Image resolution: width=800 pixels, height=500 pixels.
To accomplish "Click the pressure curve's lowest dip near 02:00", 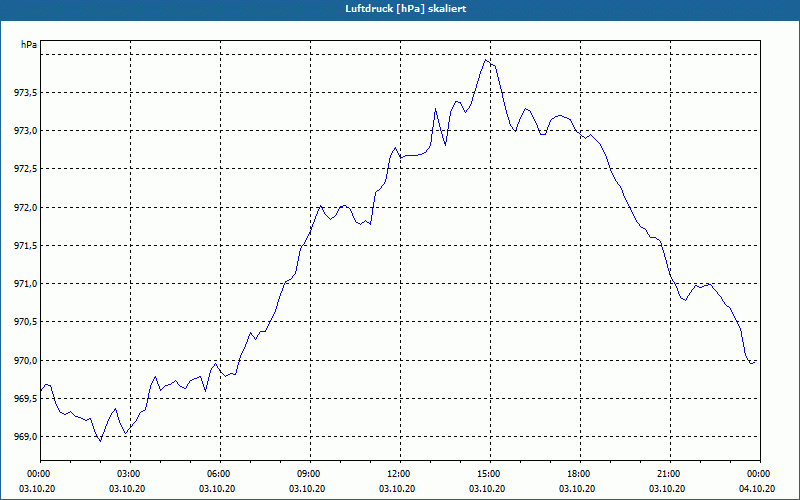I will click(101, 441).
